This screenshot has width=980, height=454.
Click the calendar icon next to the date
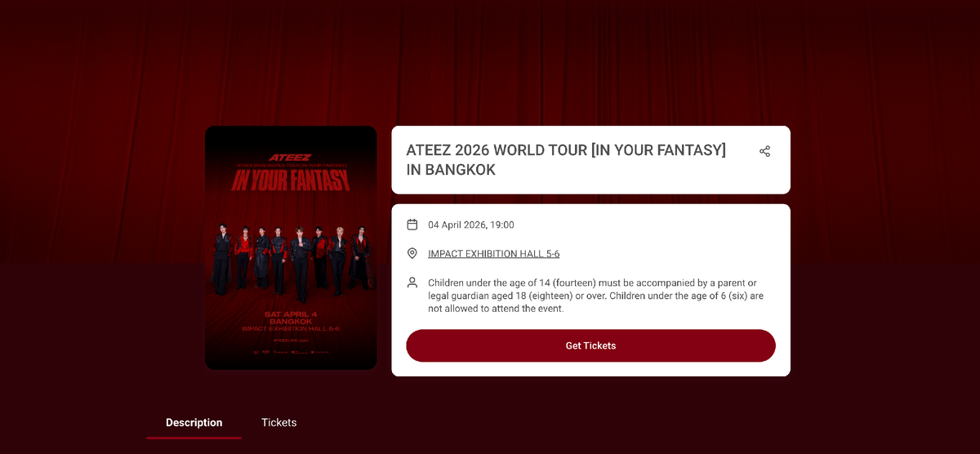coord(412,225)
